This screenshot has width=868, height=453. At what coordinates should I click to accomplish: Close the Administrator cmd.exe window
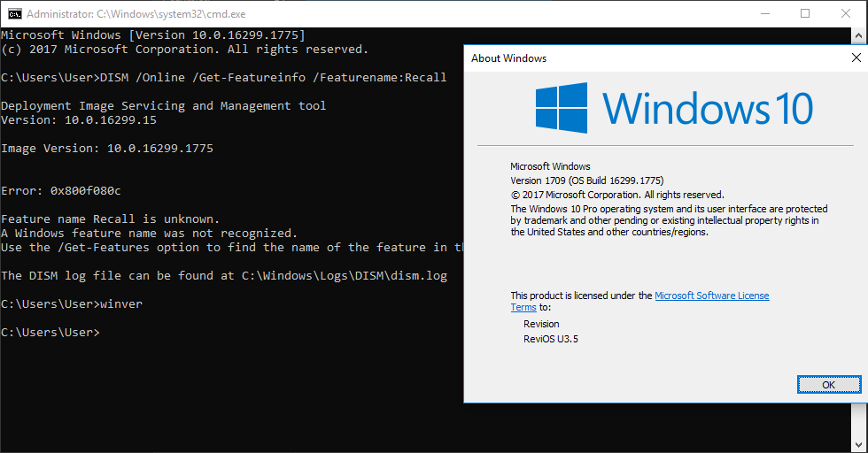point(846,14)
